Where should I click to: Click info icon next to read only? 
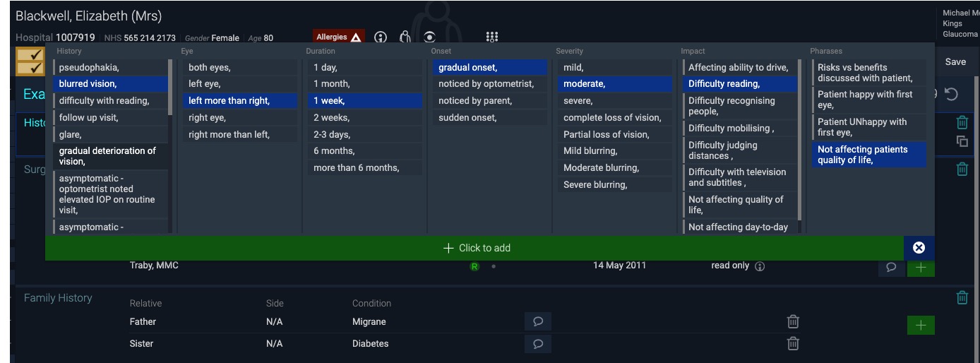760,266
